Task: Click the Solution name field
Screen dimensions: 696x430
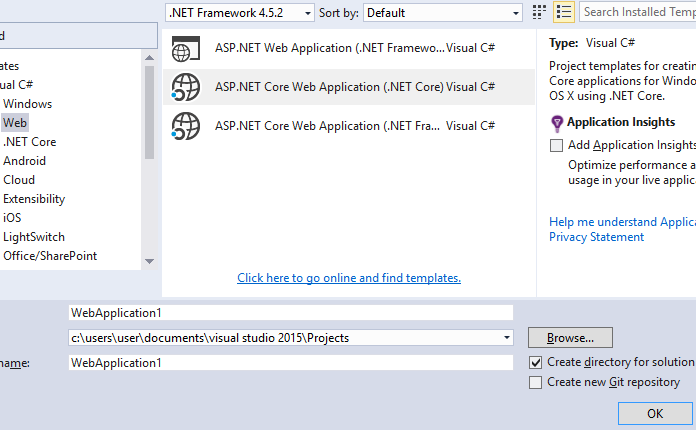Action: click(x=291, y=363)
